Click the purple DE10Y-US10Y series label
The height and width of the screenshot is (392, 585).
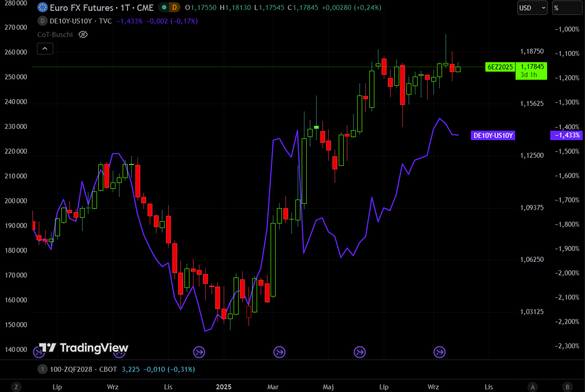493,135
